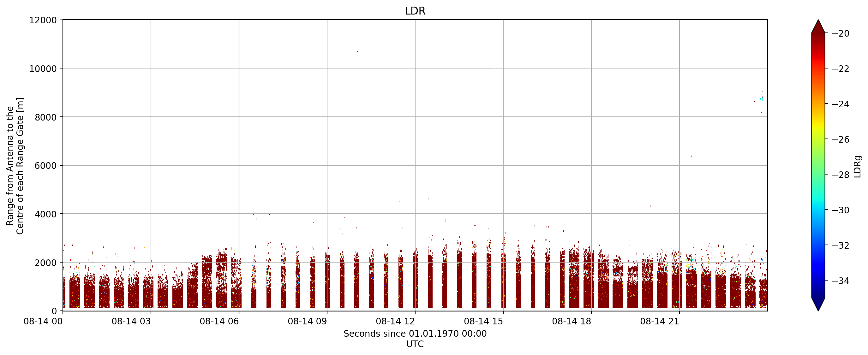This screenshot has height=355, width=868.
Task: Click the "UTC" label below the x-axis
Action: click(x=415, y=344)
